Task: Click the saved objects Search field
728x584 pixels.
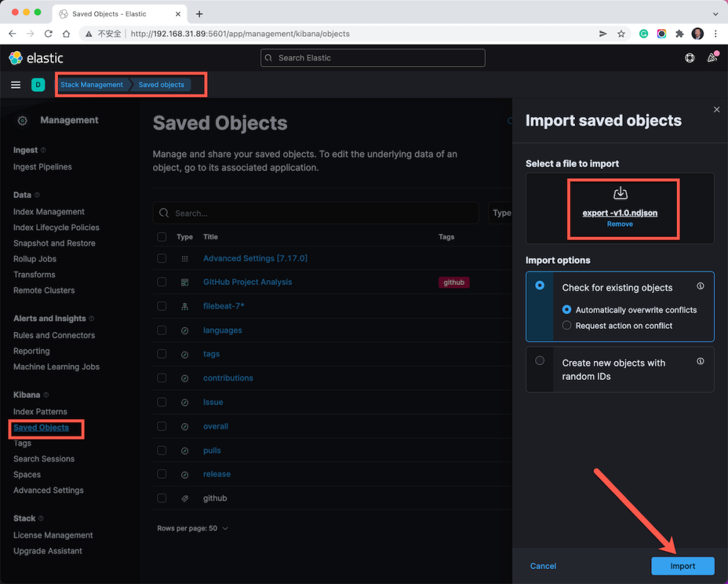Action: pos(315,213)
